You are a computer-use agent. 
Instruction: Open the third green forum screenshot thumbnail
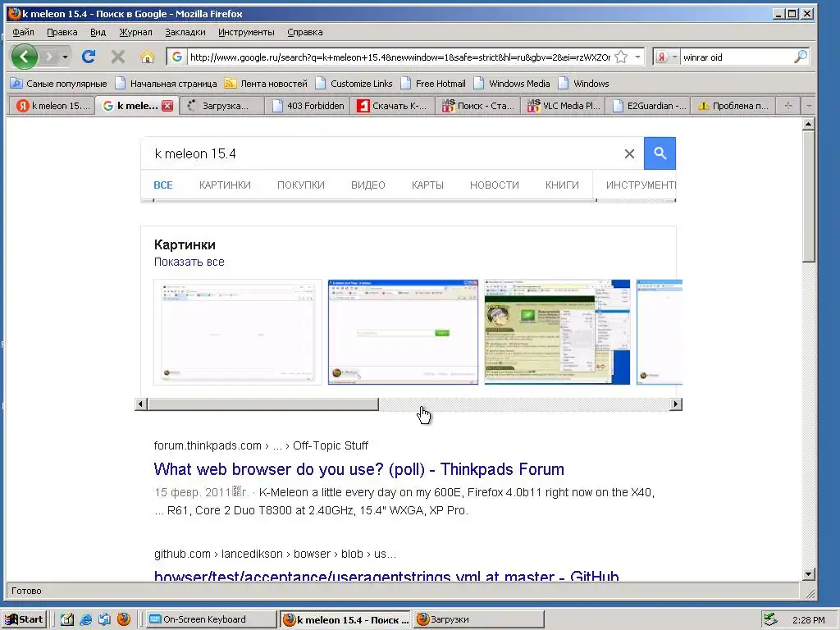(x=557, y=332)
